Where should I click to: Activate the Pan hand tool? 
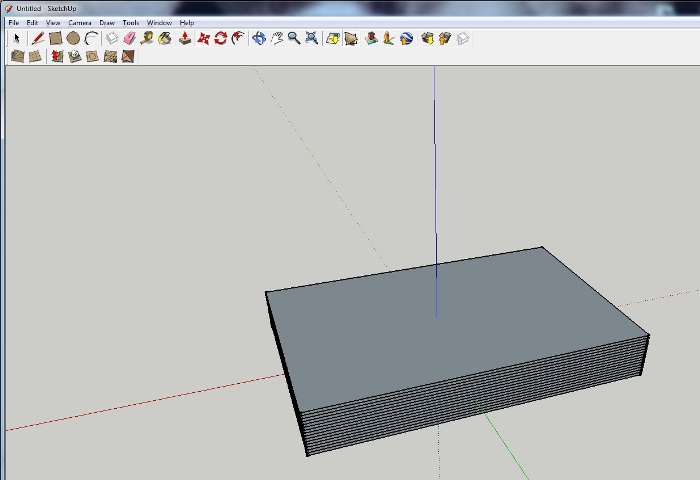coord(277,39)
